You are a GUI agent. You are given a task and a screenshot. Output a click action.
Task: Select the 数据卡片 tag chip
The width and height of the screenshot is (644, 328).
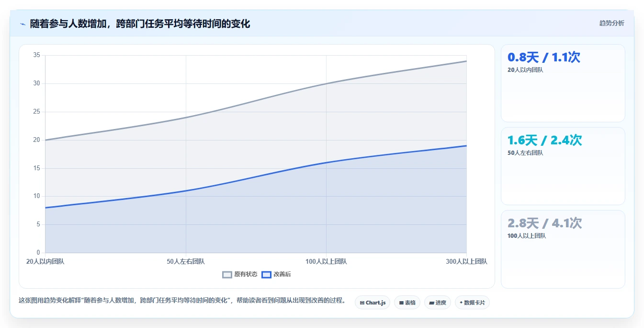point(472,303)
